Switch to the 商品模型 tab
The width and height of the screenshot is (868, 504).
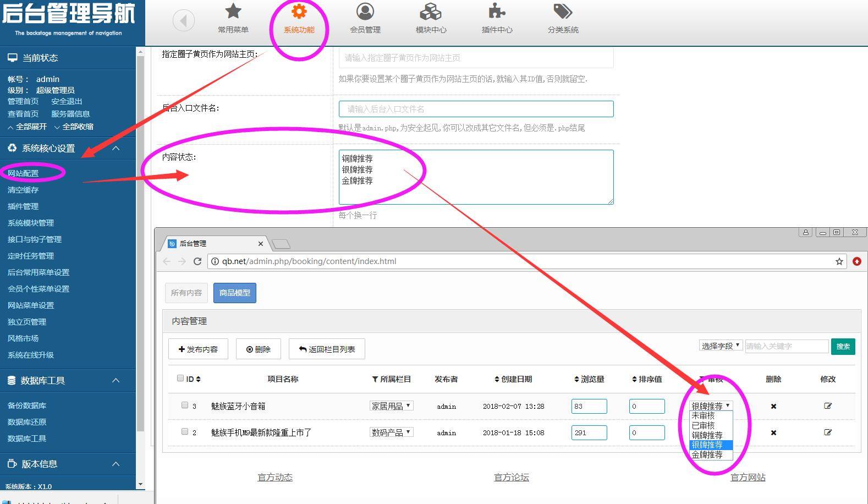(x=235, y=293)
